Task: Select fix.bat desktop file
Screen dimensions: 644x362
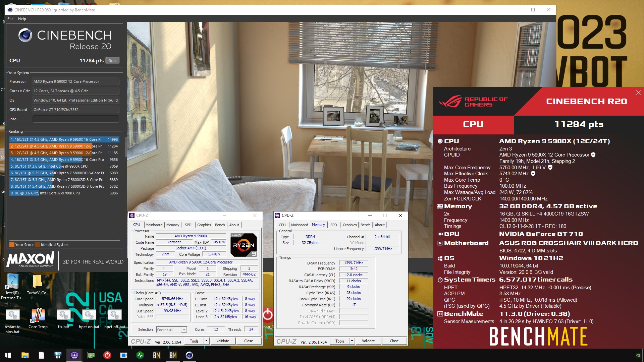Action: pos(63,319)
